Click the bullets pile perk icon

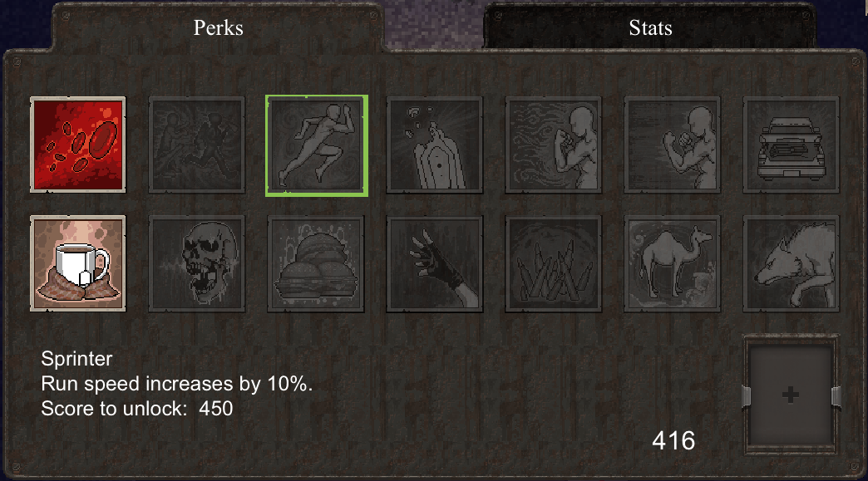pos(554,263)
